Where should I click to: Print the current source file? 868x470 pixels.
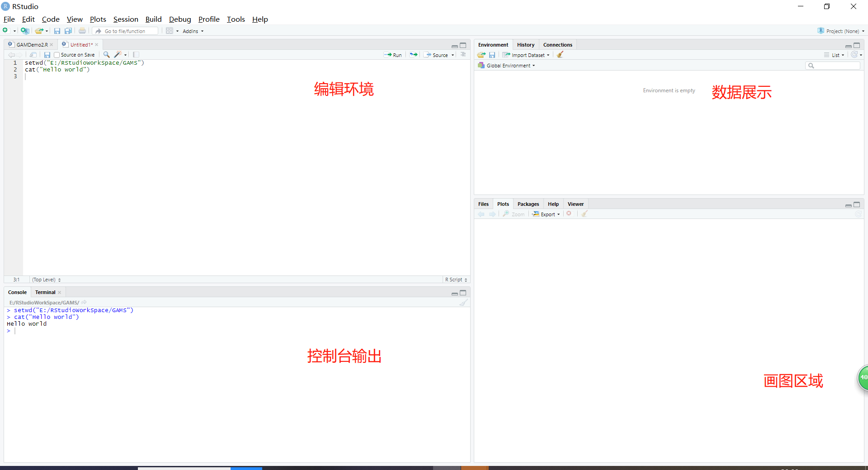(82, 31)
